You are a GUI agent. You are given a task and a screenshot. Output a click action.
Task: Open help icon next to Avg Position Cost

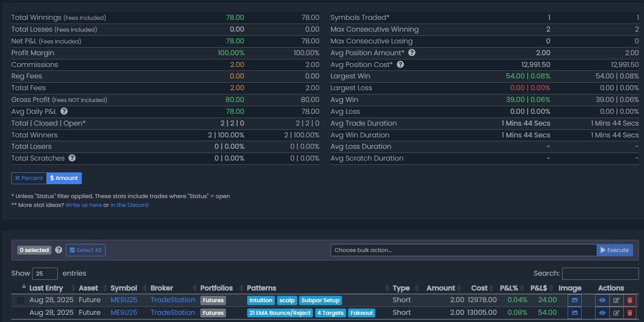point(400,64)
